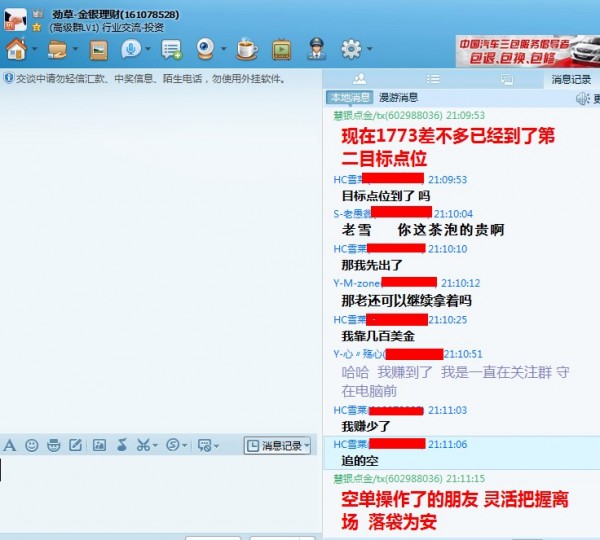Click the send picture icon
The width and height of the screenshot is (600, 540).
coord(99,445)
